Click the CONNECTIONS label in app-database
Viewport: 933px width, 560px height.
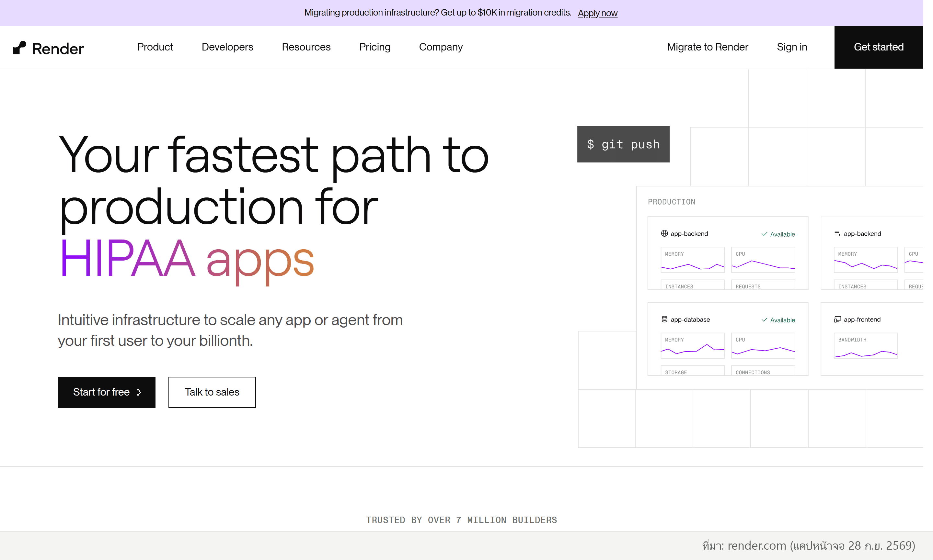[753, 373]
